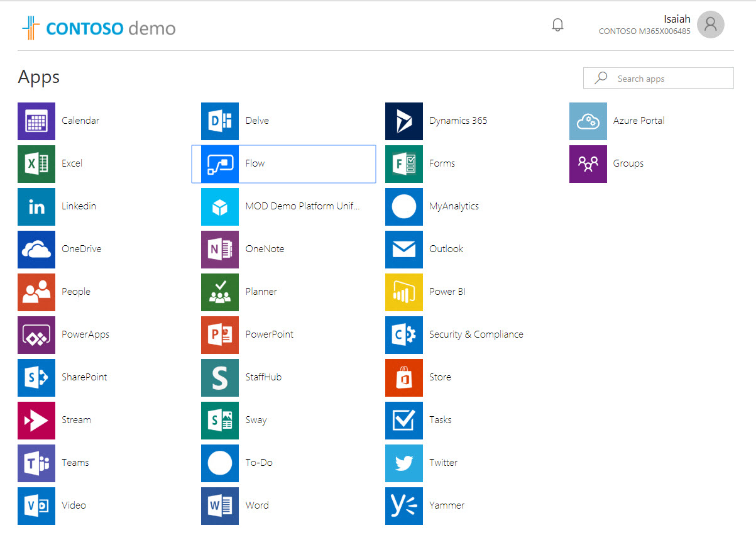Launch the Store app icon
The width and height of the screenshot is (756, 552).
point(404,378)
